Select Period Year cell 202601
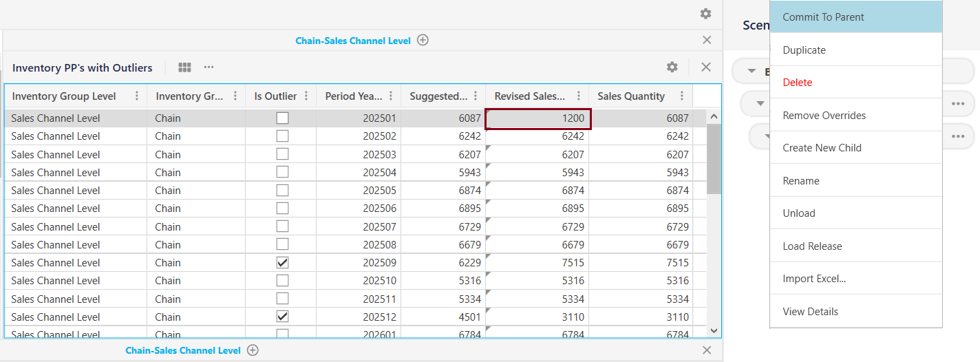 click(x=359, y=333)
